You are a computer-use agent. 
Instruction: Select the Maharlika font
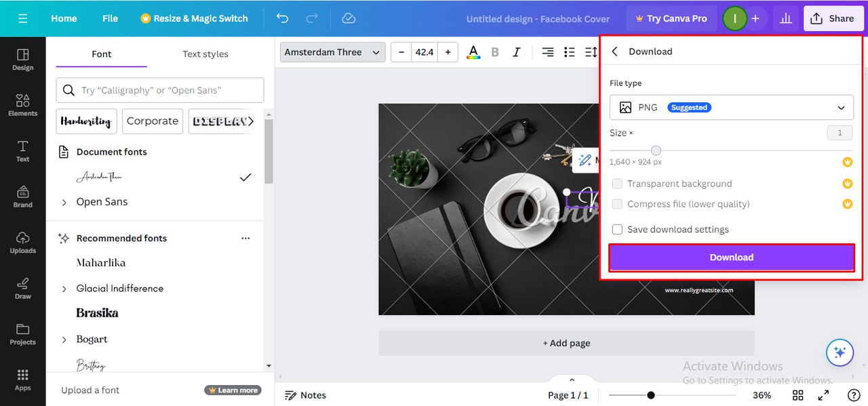pyautogui.click(x=101, y=263)
